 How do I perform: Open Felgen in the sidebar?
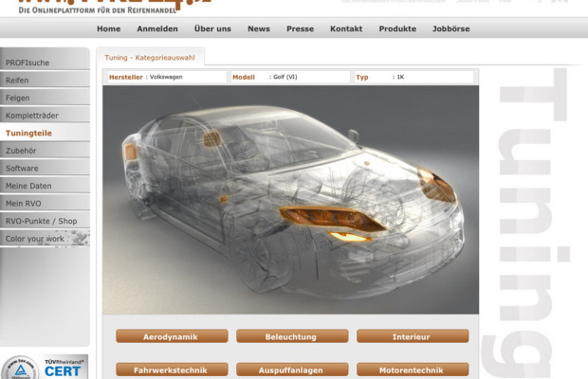[x=45, y=98]
